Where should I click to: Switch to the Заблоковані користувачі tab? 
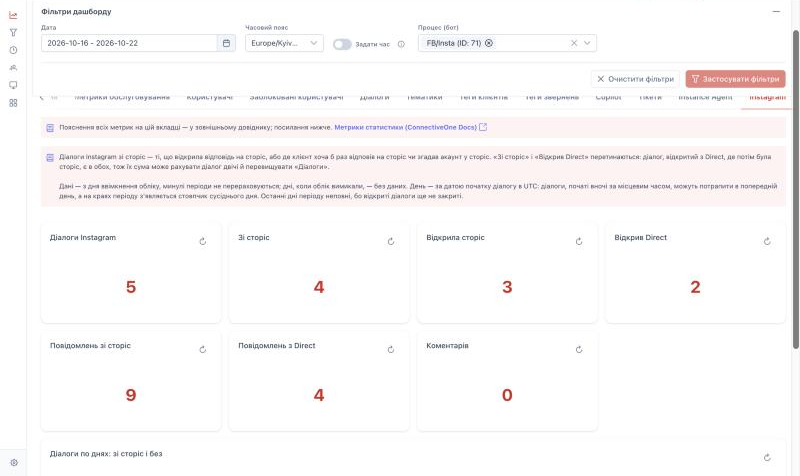coord(296,97)
